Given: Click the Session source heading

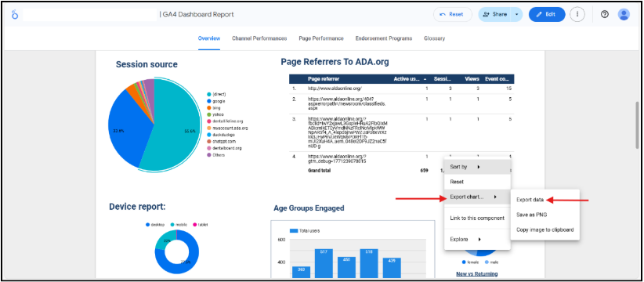Looking at the screenshot, I should click(x=147, y=64).
